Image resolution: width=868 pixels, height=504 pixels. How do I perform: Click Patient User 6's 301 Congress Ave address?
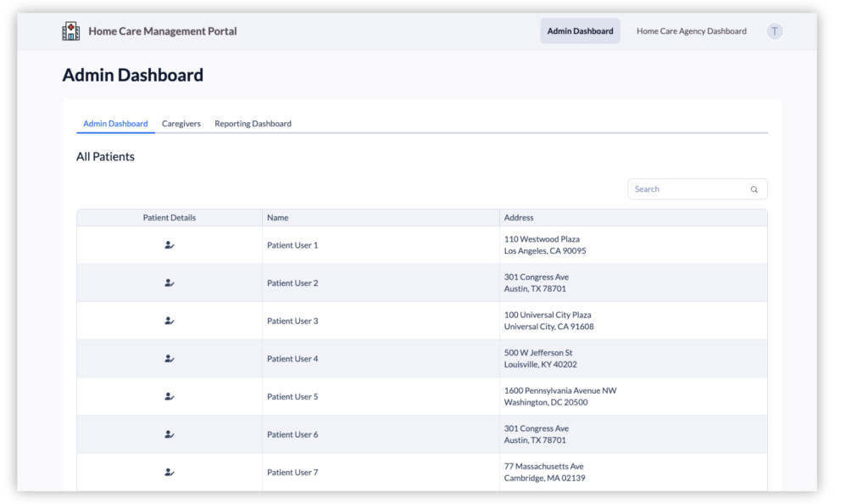(x=537, y=428)
